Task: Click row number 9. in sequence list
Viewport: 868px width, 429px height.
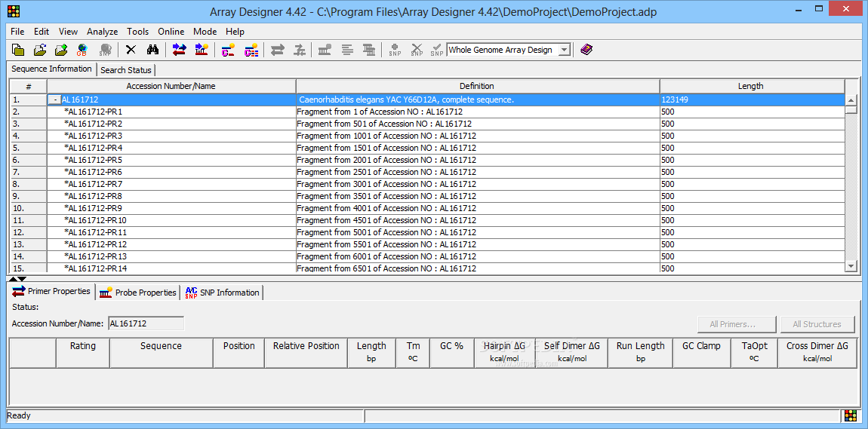Action: (29, 196)
